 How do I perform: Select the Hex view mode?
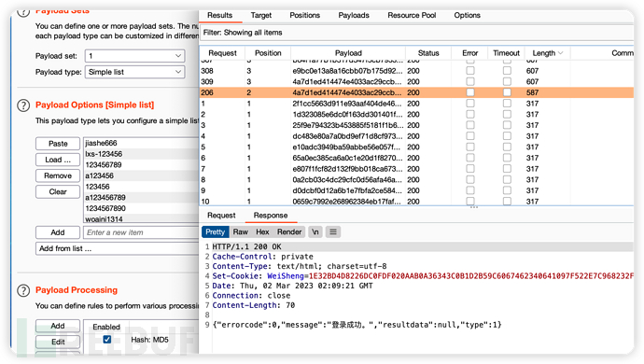coord(262,232)
